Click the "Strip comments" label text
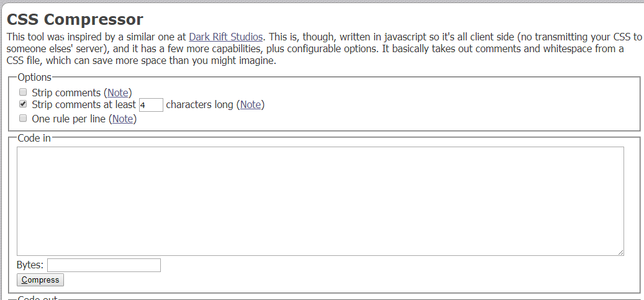This screenshot has height=300, width=644. (x=66, y=93)
